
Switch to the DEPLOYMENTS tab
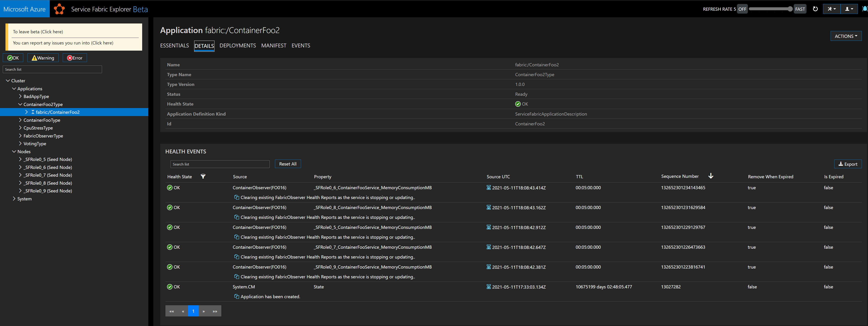[x=238, y=45]
